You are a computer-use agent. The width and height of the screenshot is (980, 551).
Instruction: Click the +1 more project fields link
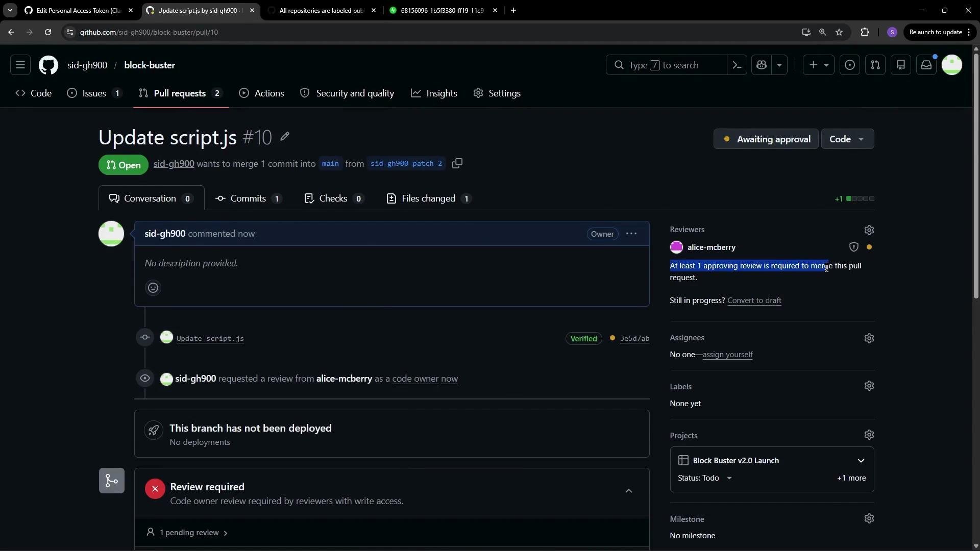(851, 478)
